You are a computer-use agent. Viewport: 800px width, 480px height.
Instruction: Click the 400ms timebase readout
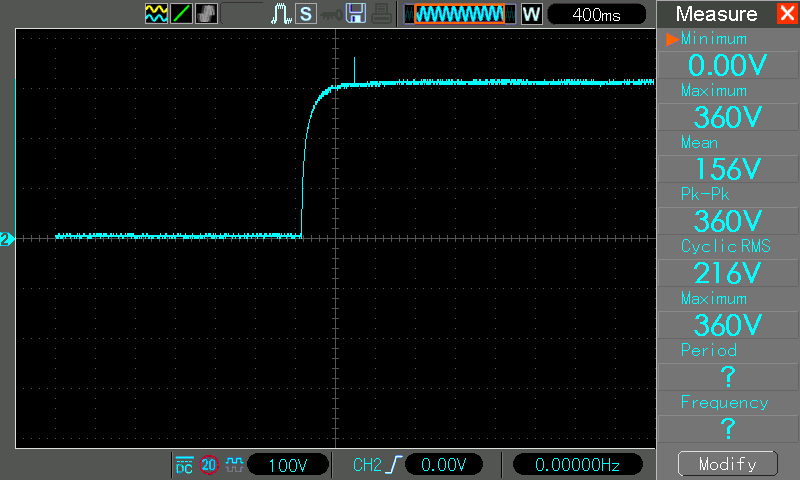(x=596, y=14)
